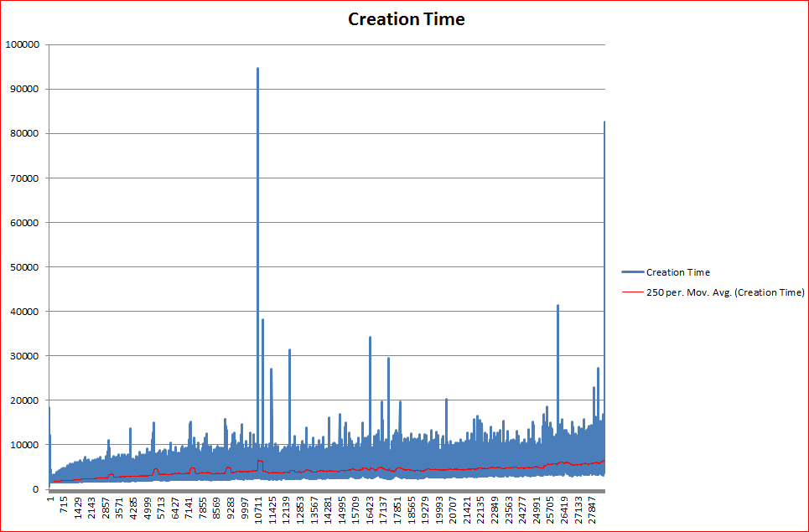Click the 0 value on the vertical axis
Screen dimensions: 809x532
[35, 489]
